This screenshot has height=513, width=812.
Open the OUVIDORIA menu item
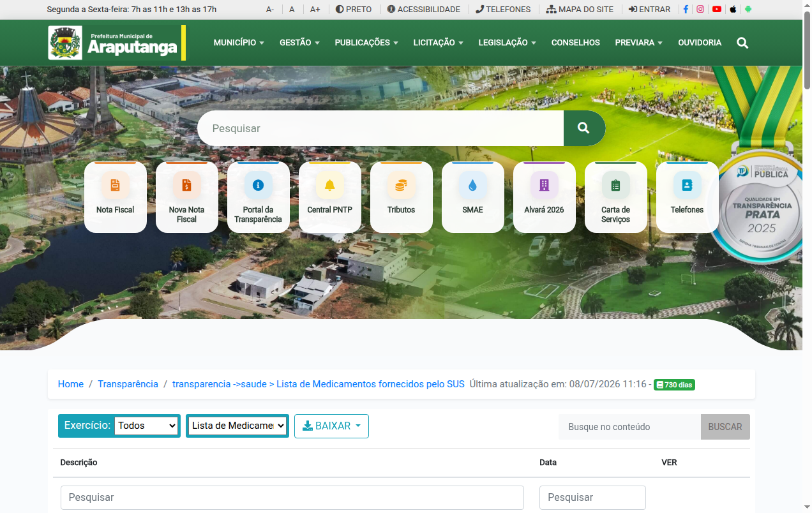pyautogui.click(x=700, y=43)
